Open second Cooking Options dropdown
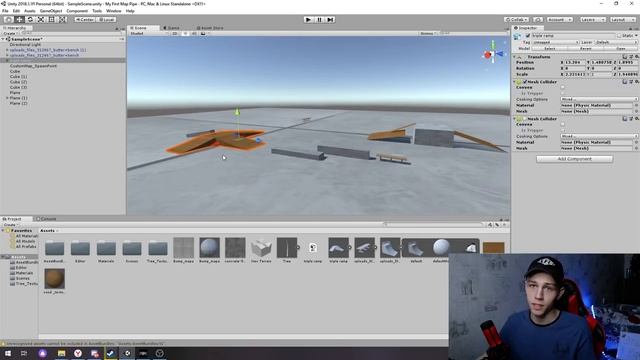Image resolution: width=640 pixels, height=360 pixels. 599,136
